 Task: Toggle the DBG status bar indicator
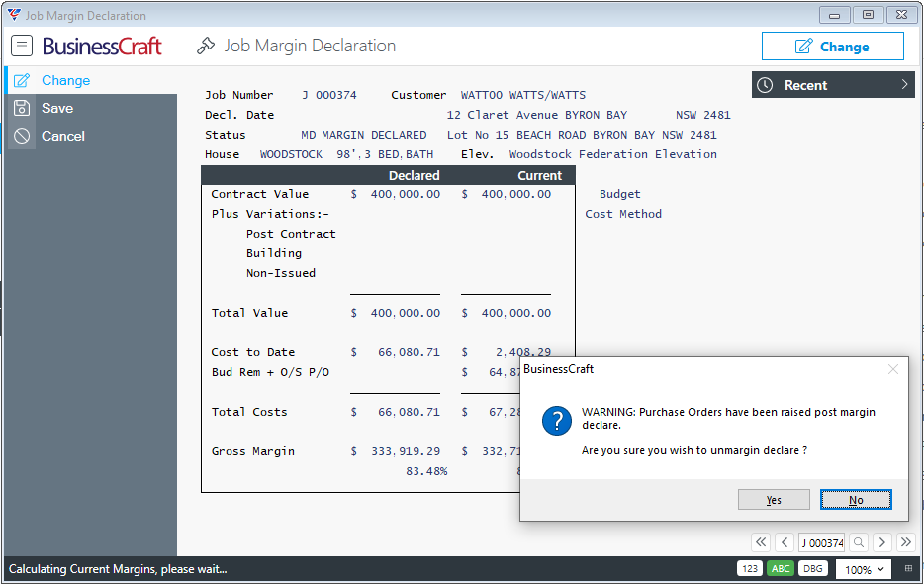point(812,569)
